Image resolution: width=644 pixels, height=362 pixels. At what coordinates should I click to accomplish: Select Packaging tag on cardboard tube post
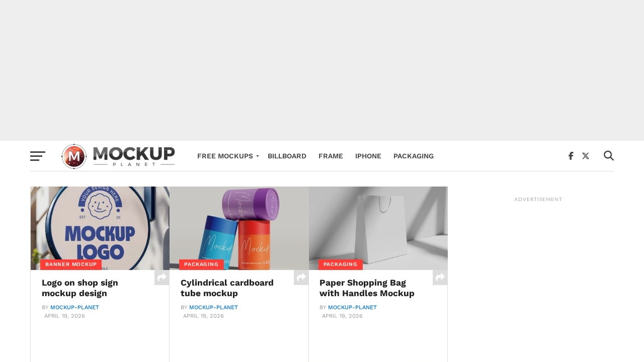[201, 264]
